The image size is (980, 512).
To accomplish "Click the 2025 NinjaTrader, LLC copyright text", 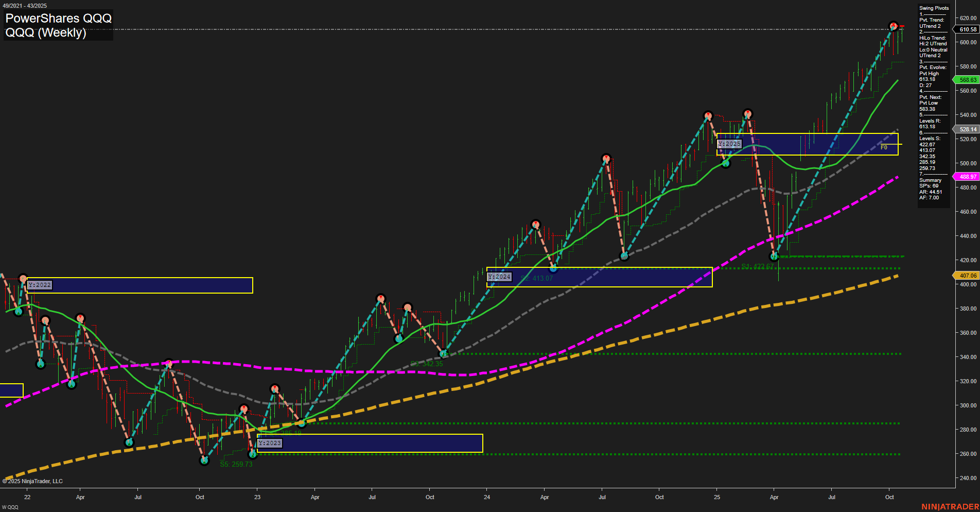I will pos(33,481).
